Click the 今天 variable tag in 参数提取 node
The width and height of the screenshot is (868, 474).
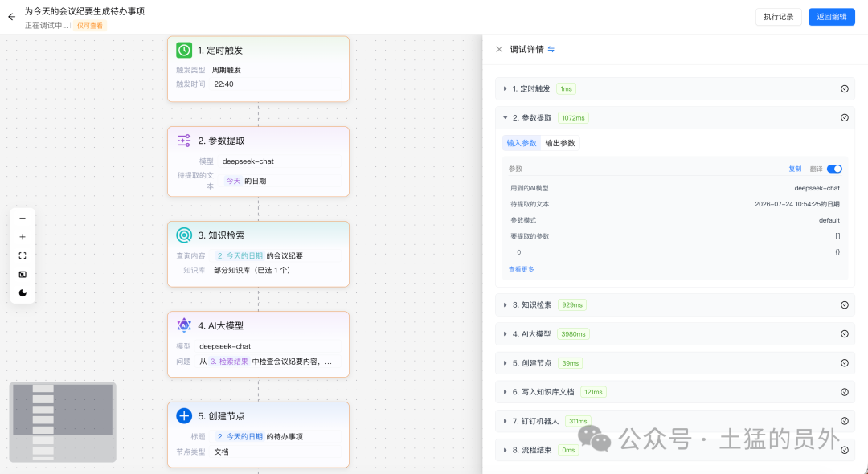click(x=233, y=181)
